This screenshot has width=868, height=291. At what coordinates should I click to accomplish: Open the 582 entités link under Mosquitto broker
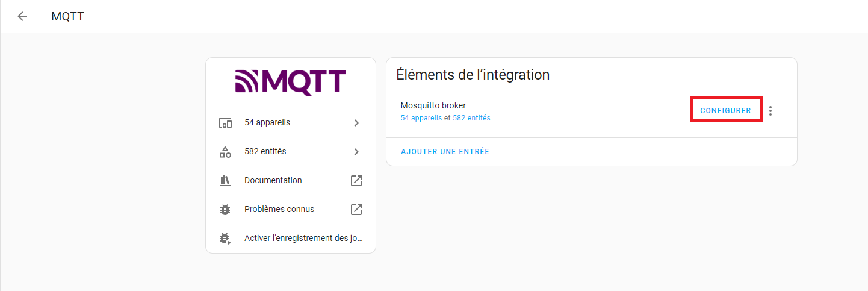click(x=471, y=118)
